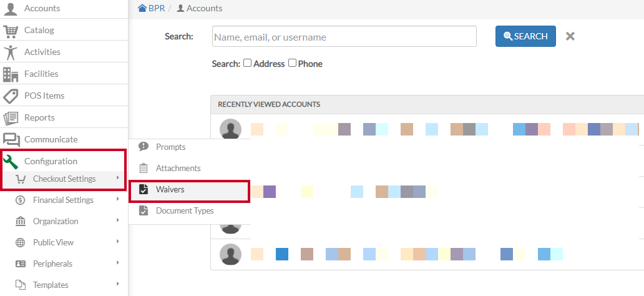
Task: Open the Facilities sidebar section
Action: tap(64, 74)
